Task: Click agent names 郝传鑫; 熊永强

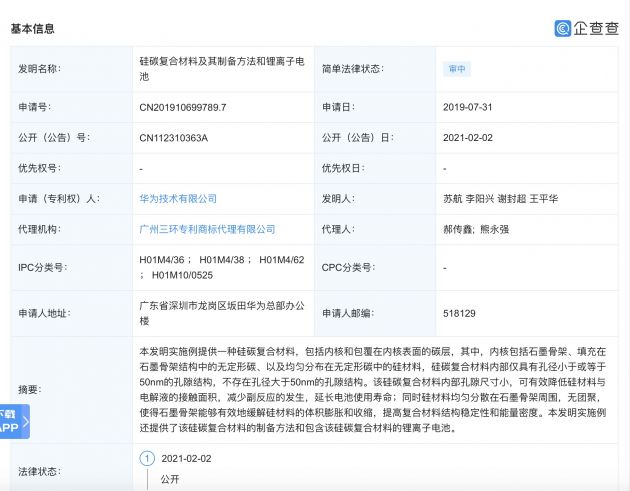Action: (476, 229)
